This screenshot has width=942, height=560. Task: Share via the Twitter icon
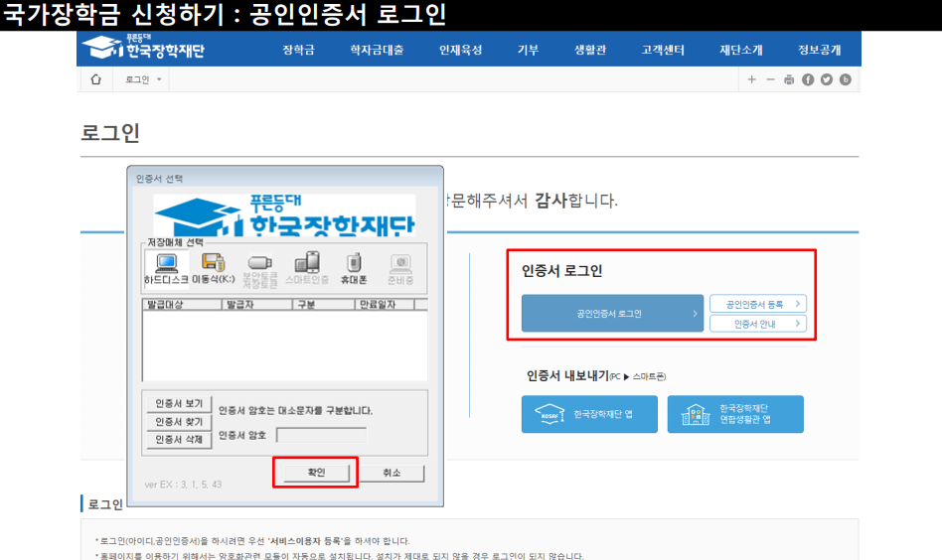[827, 79]
